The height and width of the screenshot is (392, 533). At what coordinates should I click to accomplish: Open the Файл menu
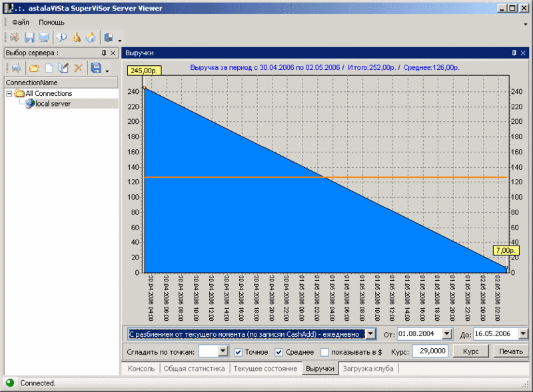tap(21, 23)
